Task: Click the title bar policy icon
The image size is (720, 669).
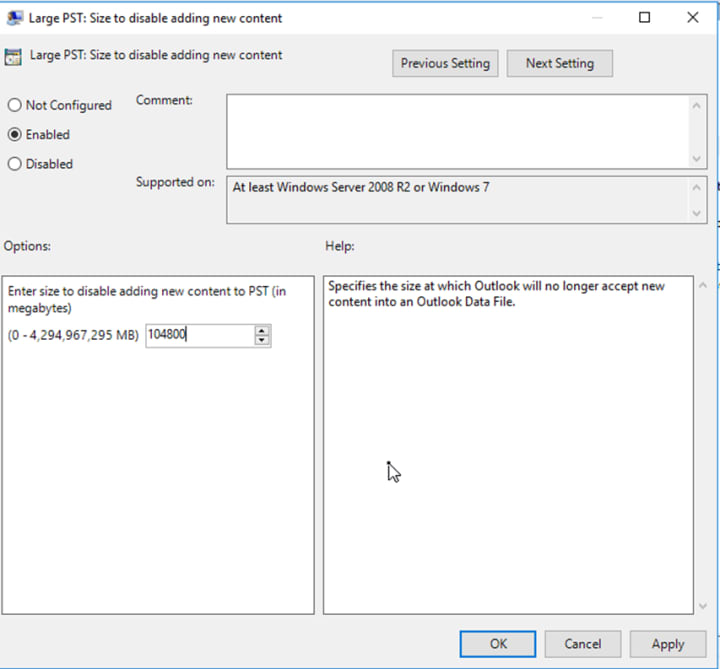Action: (x=14, y=18)
